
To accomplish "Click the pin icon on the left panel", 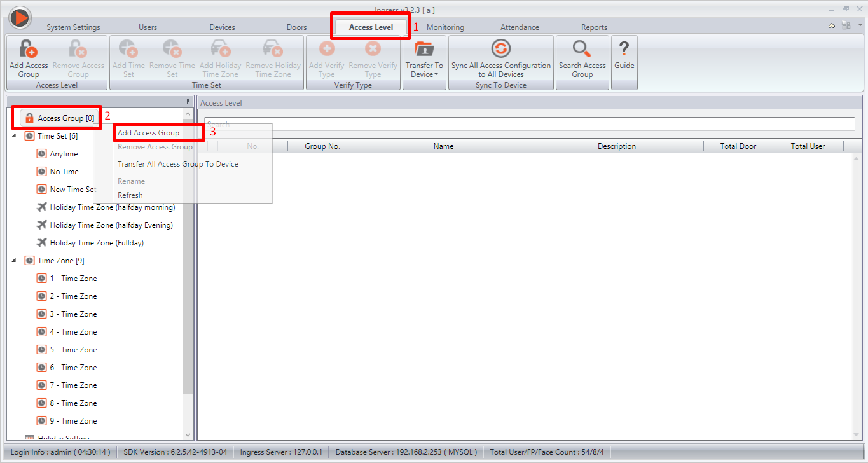I will (x=187, y=102).
